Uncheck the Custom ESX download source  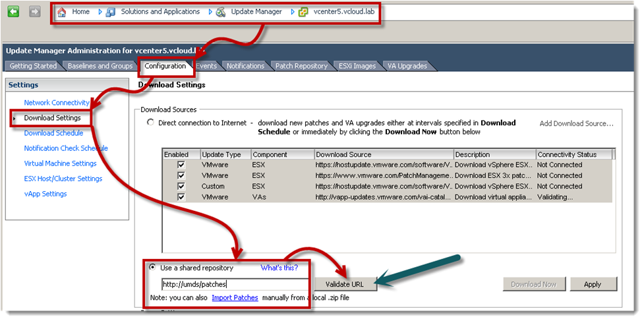(x=181, y=186)
